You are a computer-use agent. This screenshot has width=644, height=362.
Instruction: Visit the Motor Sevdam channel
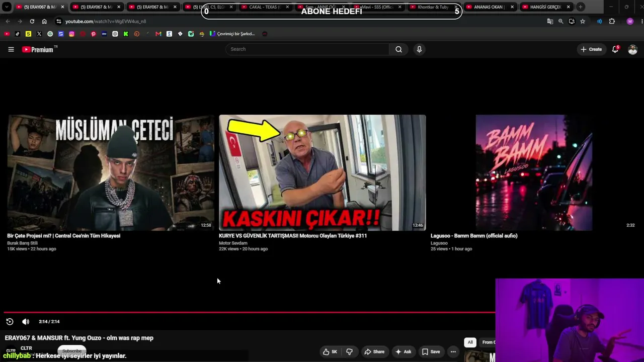click(233, 243)
